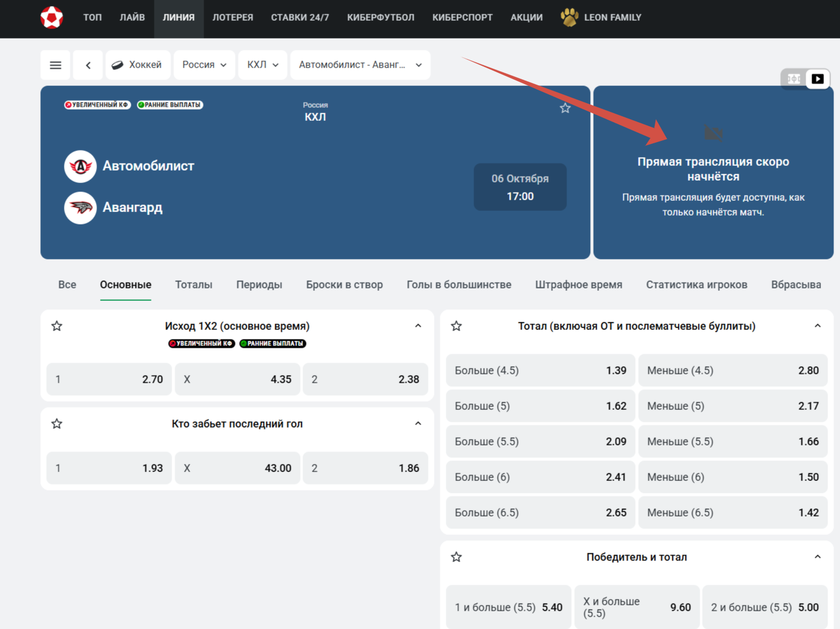Viewport: 840px width, 629px height.
Task: Click РАННИЕ ВЫПЛАТЫ badge under Исход 1Х2
Action: tap(273, 344)
